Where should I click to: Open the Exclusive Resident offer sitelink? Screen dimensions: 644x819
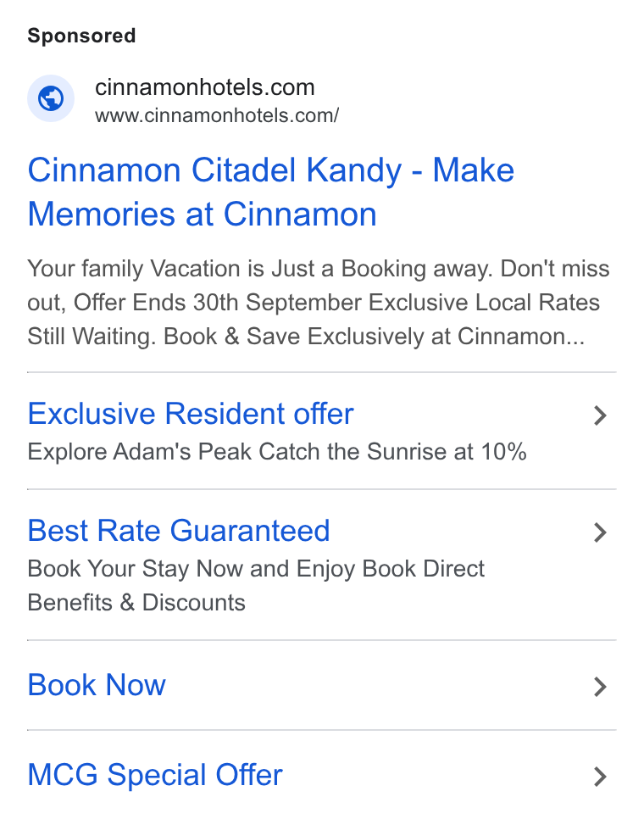[191, 414]
